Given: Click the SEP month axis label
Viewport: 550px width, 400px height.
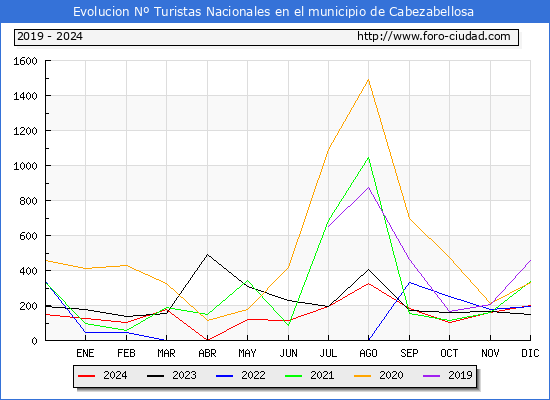Looking at the screenshot, I should coord(409,353).
